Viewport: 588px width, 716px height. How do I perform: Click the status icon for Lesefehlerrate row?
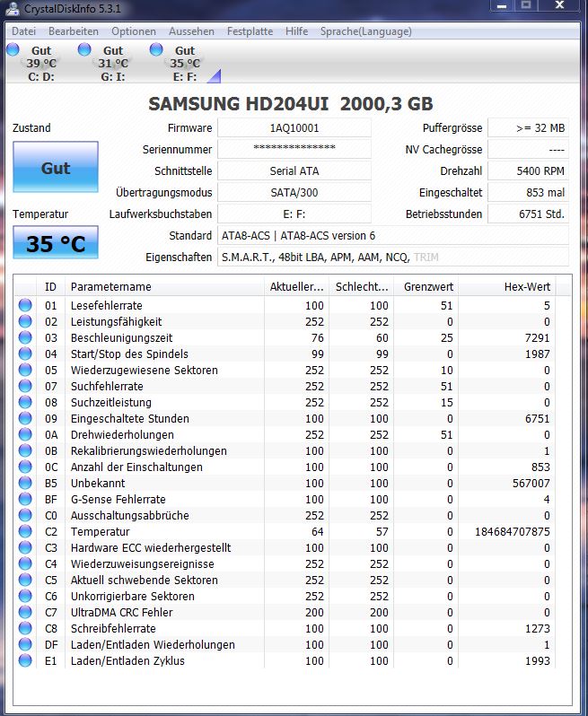(x=25, y=305)
